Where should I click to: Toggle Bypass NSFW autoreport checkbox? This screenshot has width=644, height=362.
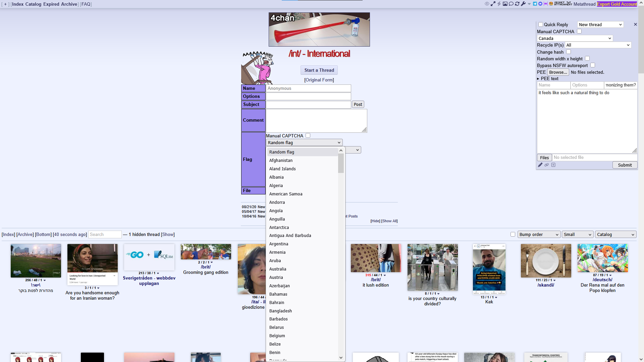(593, 65)
